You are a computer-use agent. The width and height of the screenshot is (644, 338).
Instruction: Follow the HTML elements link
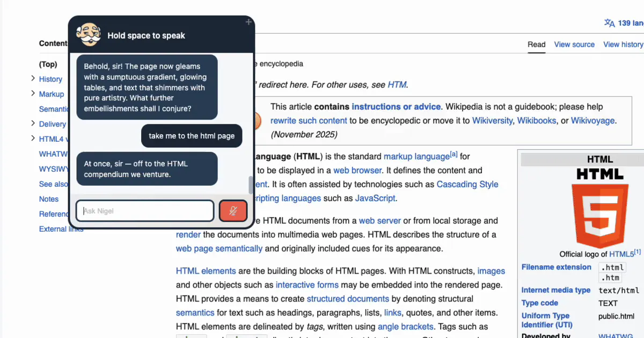[x=206, y=271]
